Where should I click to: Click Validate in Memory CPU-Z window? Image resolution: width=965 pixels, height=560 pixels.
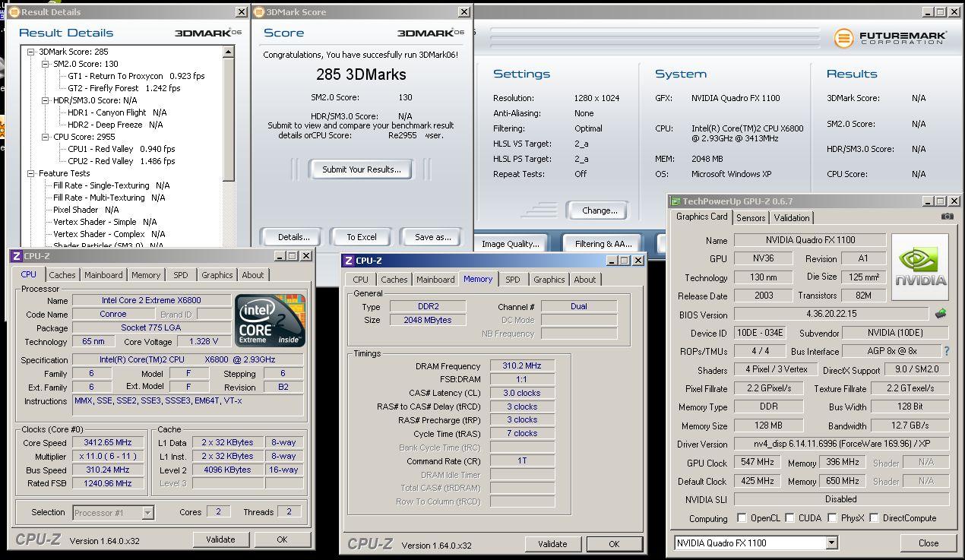(552, 544)
